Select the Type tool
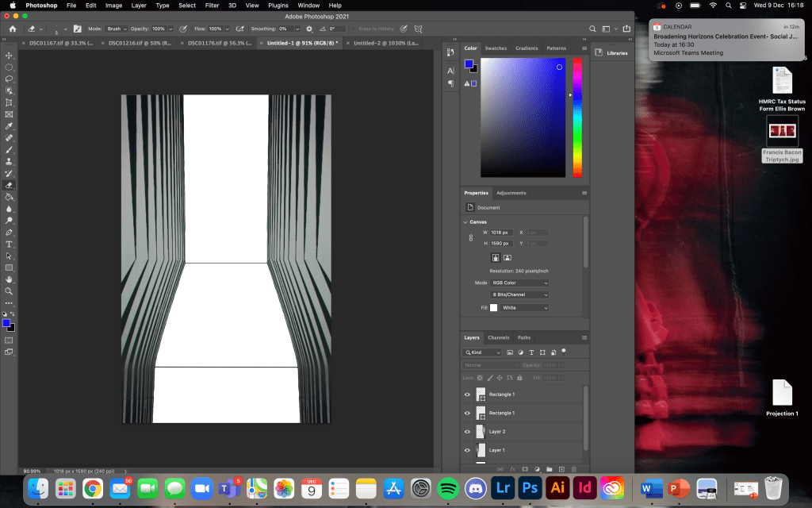The height and width of the screenshot is (508, 812). 10,244
